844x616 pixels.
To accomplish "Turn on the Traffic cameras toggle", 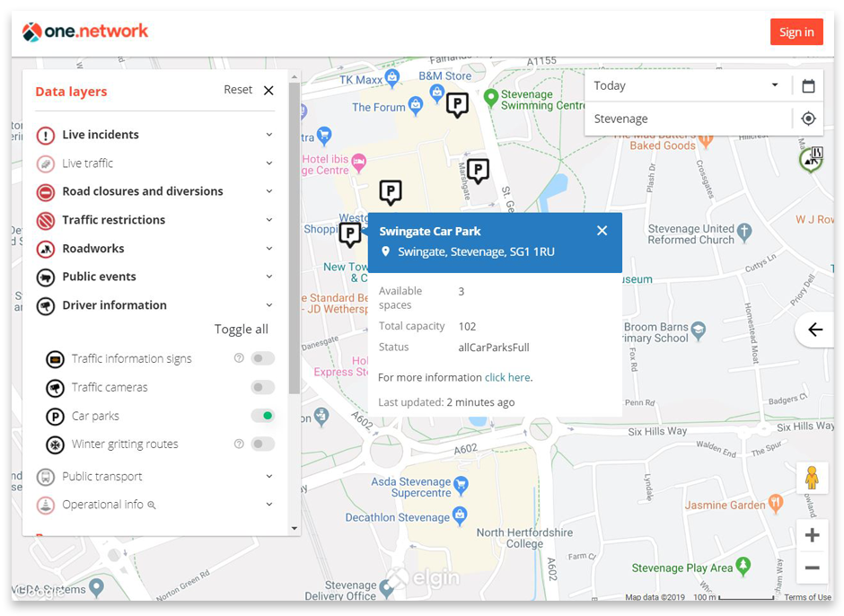I will tap(262, 387).
